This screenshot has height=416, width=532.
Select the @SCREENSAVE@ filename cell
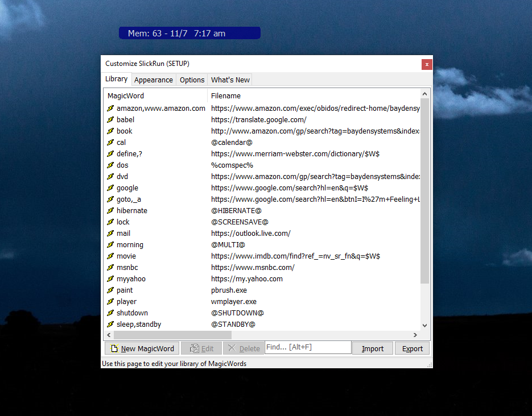[x=240, y=222]
